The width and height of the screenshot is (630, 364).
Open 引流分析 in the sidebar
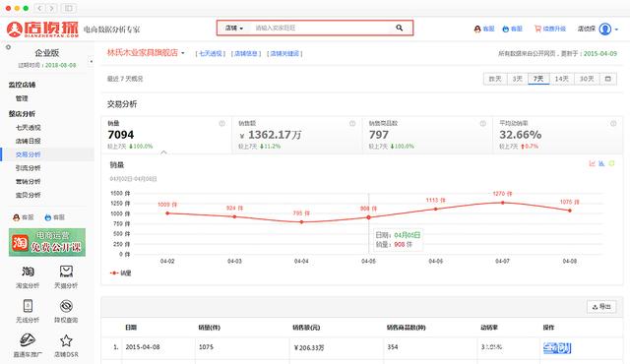(29, 168)
